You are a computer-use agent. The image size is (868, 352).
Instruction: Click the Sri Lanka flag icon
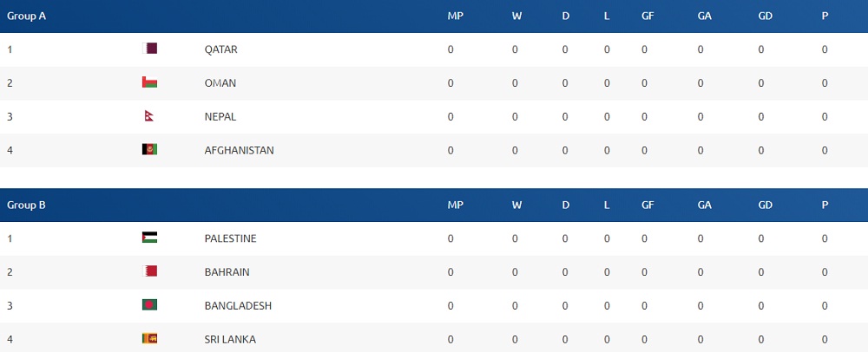coord(149,339)
